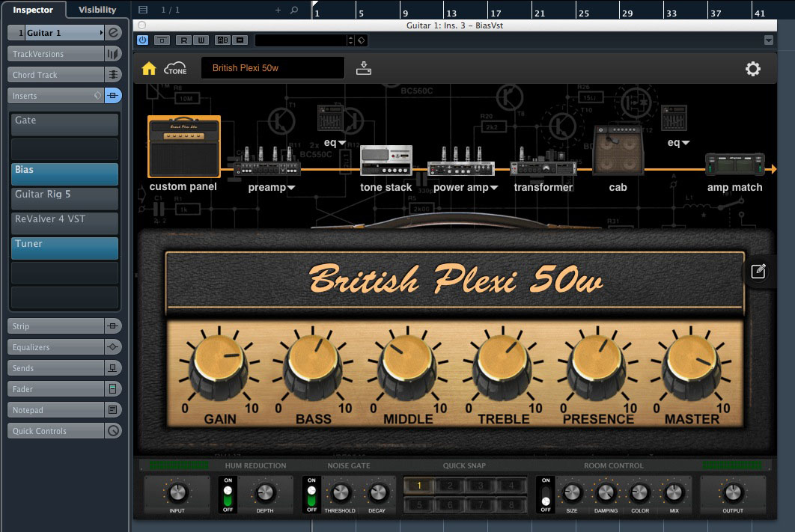This screenshot has width=795, height=532.
Task: Click the first eq module icon
Action: click(x=330, y=118)
